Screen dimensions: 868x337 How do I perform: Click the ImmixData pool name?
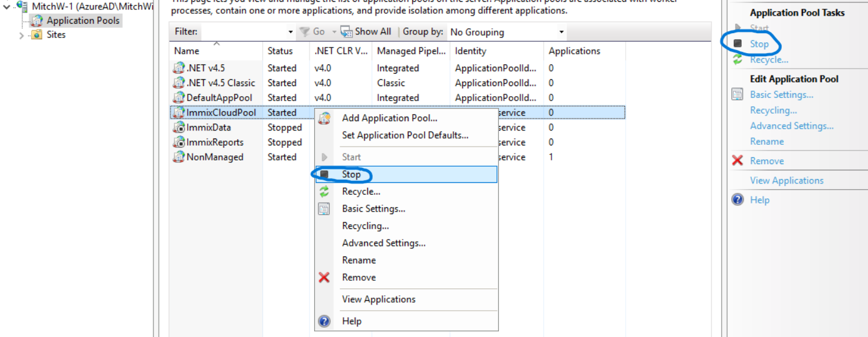coord(209,127)
